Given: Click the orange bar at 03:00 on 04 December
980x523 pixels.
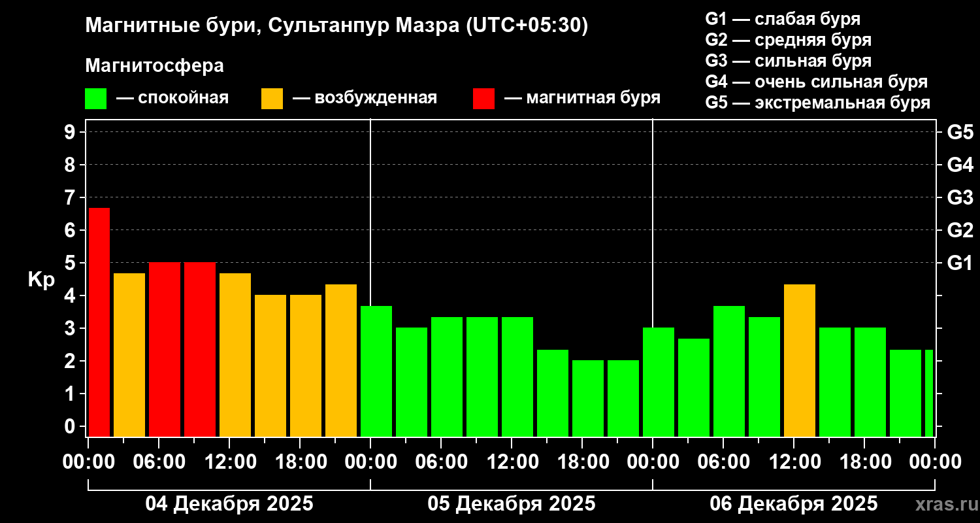Looking at the screenshot, I should (x=129, y=355).
